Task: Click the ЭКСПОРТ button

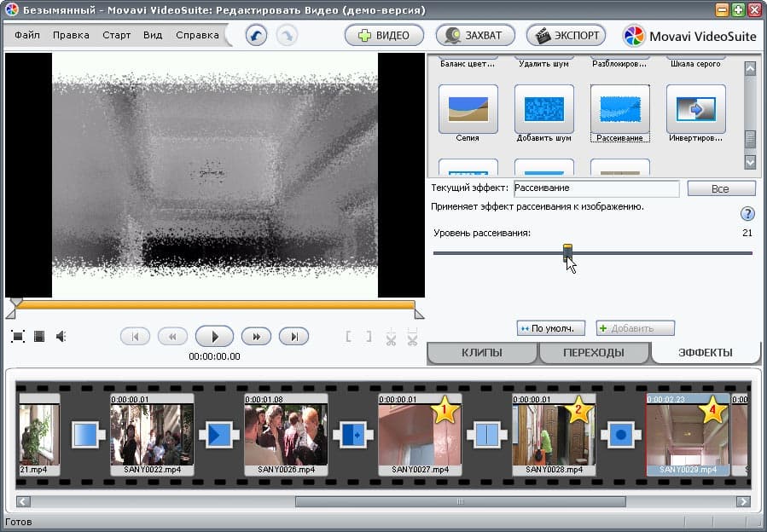Action: [x=566, y=36]
